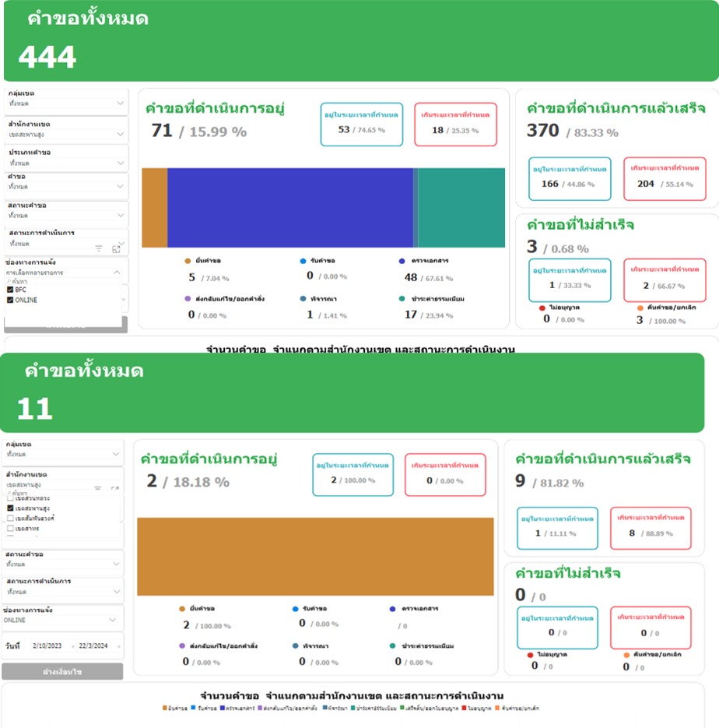This screenshot has height=728, width=719.
Task: Click the orange ยื่นคำขอ legend dot in top chart
Action: [x=188, y=262]
